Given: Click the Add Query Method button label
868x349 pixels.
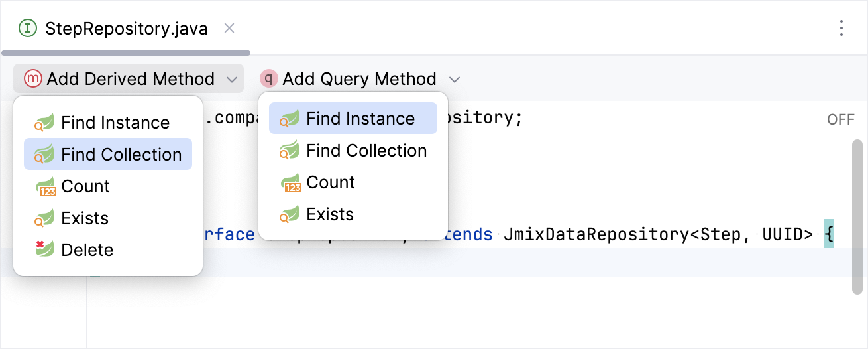Looking at the screenshot, I should 359,79.
